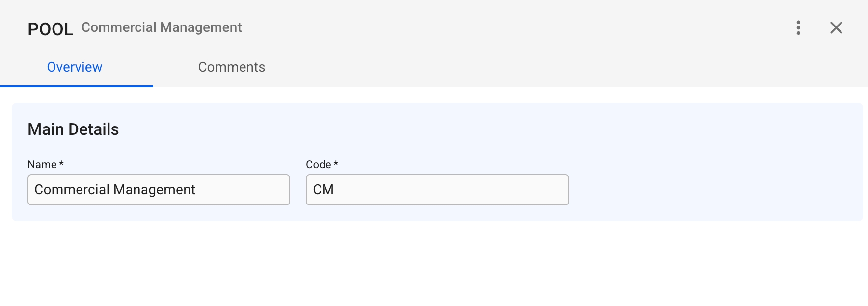Click the required asterisk beside the Code label
The height and width of the screenshot is (306, 868).
[x=336, y=164]
